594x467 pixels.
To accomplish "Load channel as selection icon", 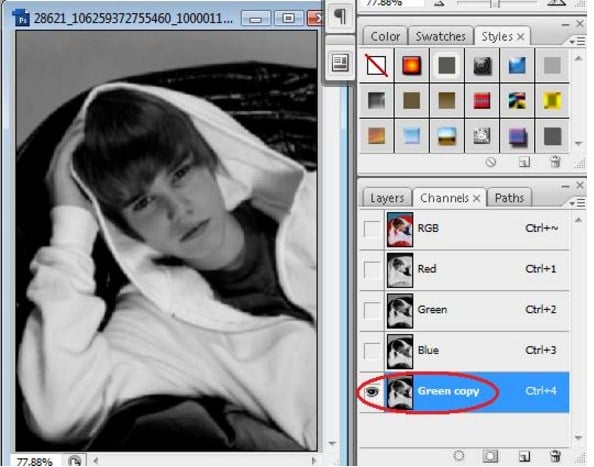I will point(458,456).
